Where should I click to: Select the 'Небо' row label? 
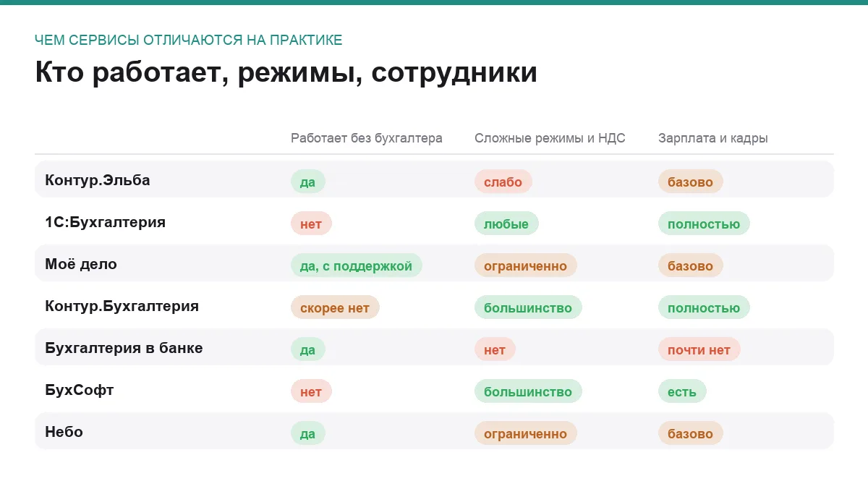point(64,432)
